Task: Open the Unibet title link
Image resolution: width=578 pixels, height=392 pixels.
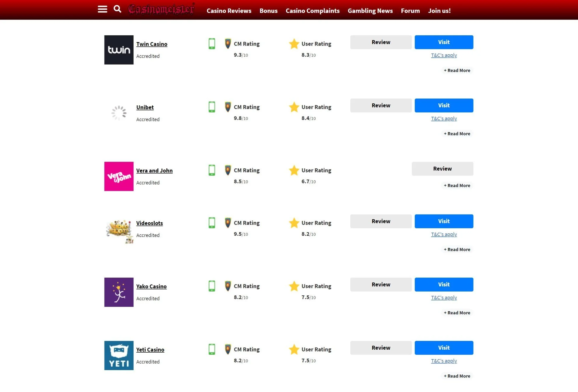Action: pos(145,107)
